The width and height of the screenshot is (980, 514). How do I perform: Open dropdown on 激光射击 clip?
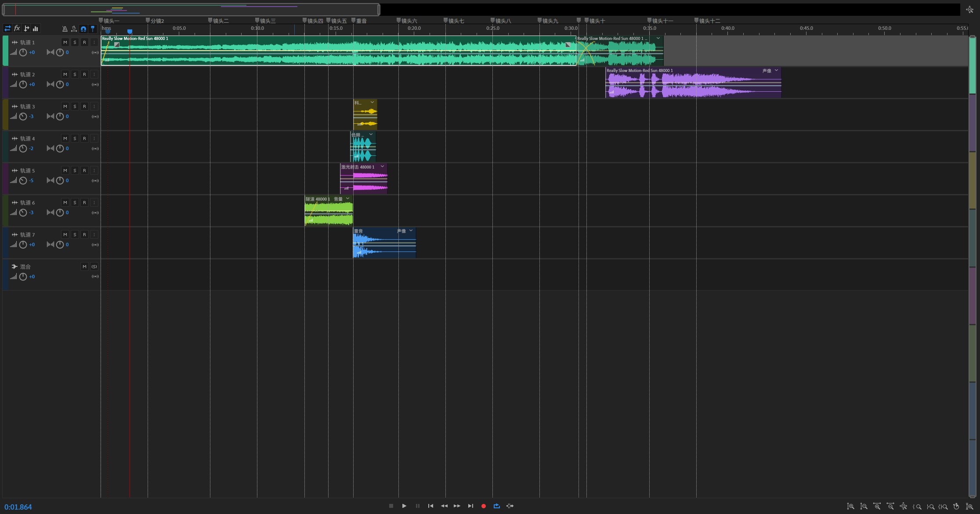[382, 167]
